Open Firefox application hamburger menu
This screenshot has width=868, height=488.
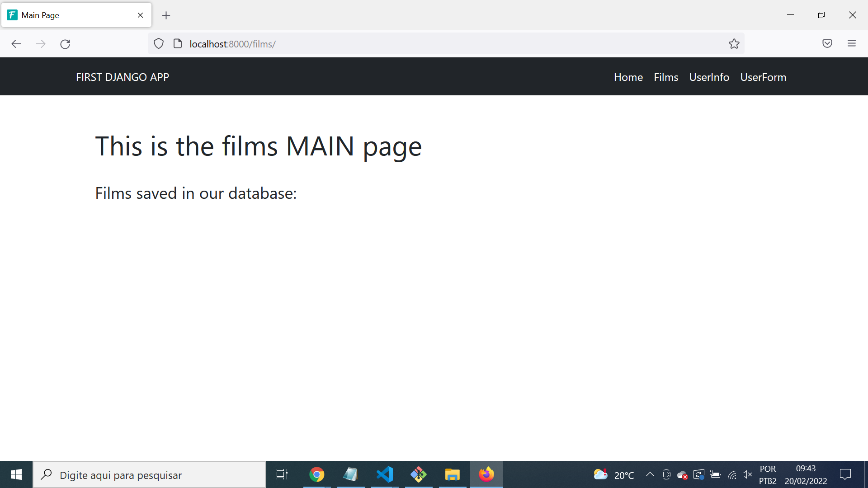[852, 44]
